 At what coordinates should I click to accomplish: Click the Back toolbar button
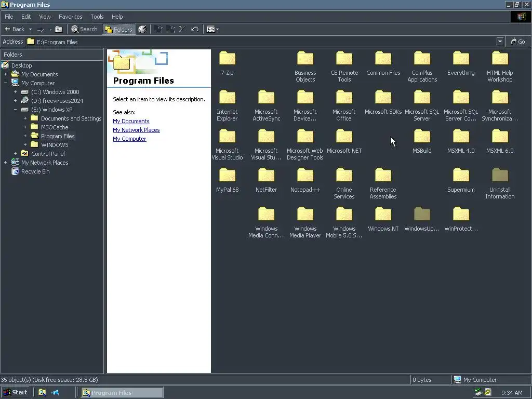pos(14,29)
